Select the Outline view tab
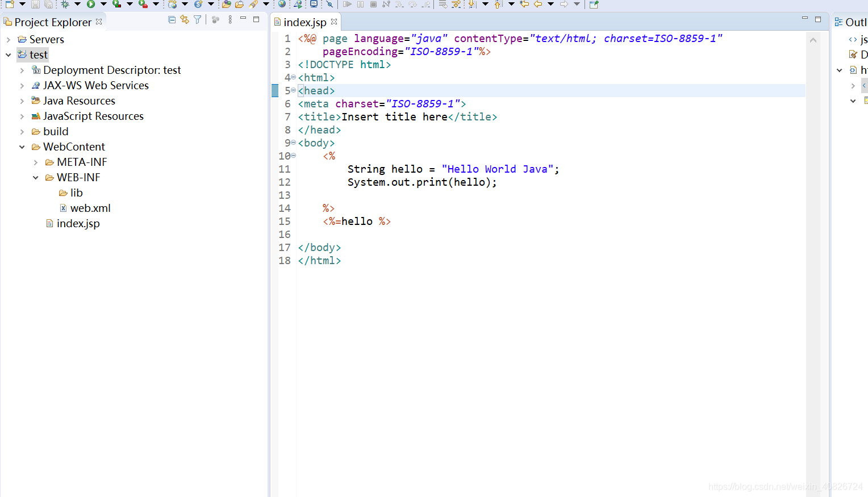This screenshot has height=497, width=868. [851, 22]
